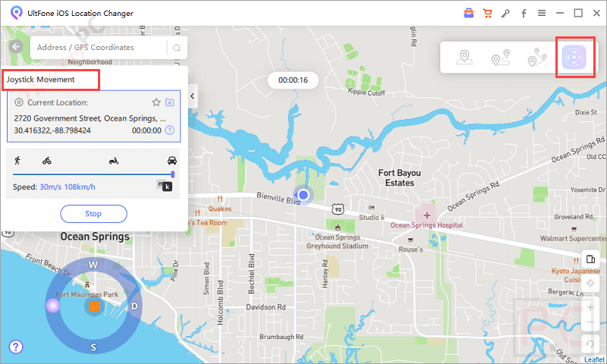This screenshot has height=364, width=607.
Task: Click the search magnifier icon
Action: pos(177,48)
